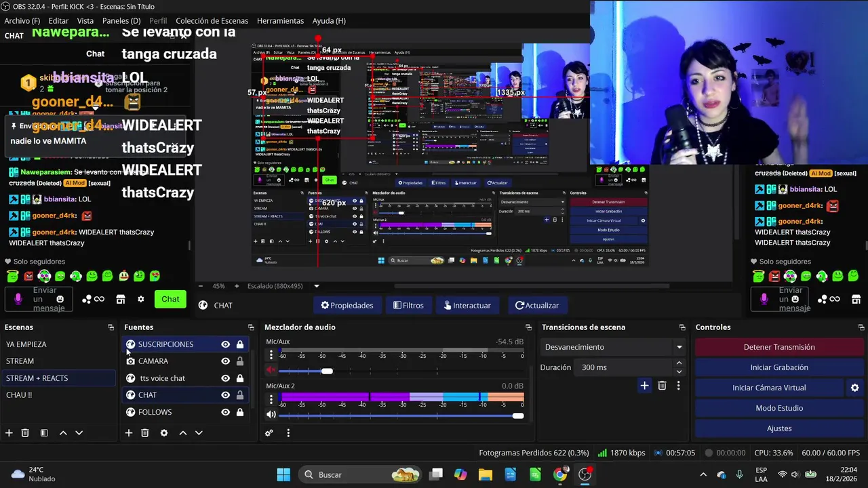Open the Editar menu
Viewport: 868px width, 488px height.
click(x=58, y=21)
